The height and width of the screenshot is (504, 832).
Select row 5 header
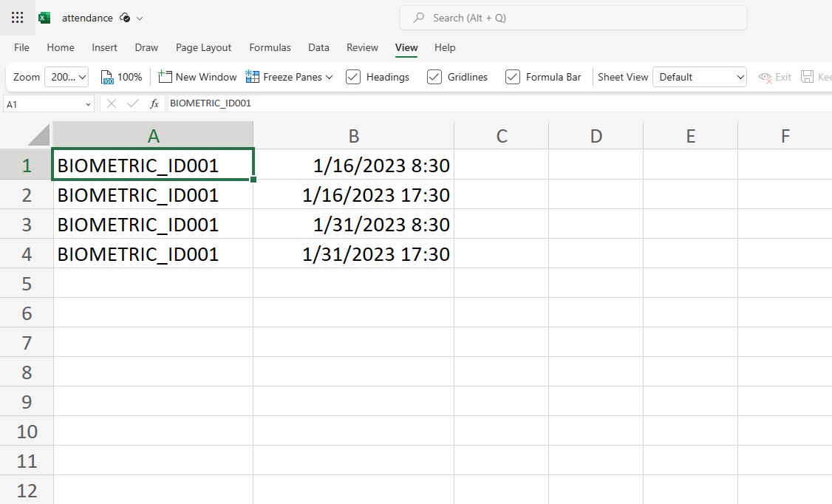tap(27, 283)
